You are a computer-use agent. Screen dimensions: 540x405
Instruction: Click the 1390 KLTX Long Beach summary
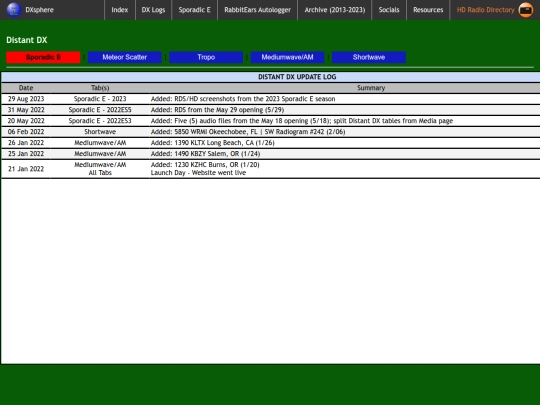click(x=212, y=143)
